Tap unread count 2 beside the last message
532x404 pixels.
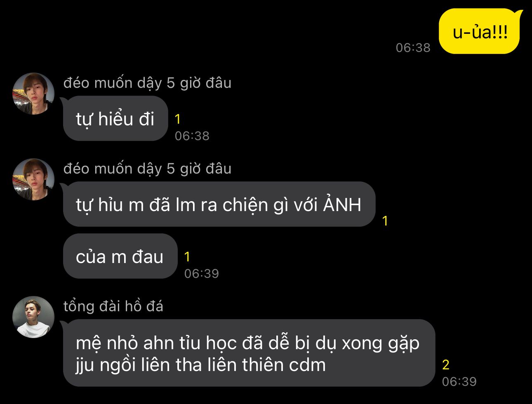point(445,364)
